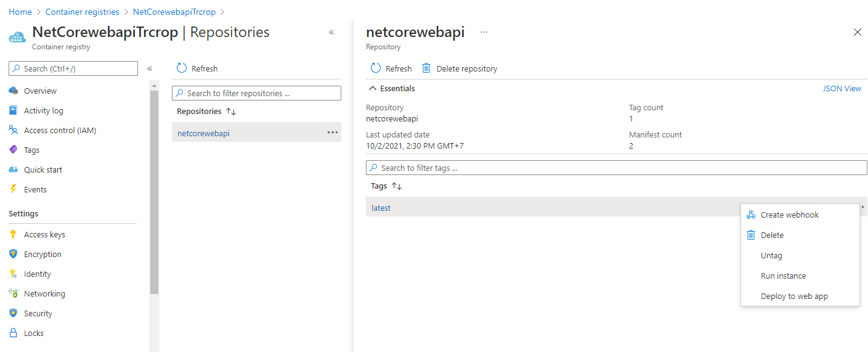Choose Run instance from context menu
The width and height of the screenshot is (868, 352).
click(x=800, y=276)
